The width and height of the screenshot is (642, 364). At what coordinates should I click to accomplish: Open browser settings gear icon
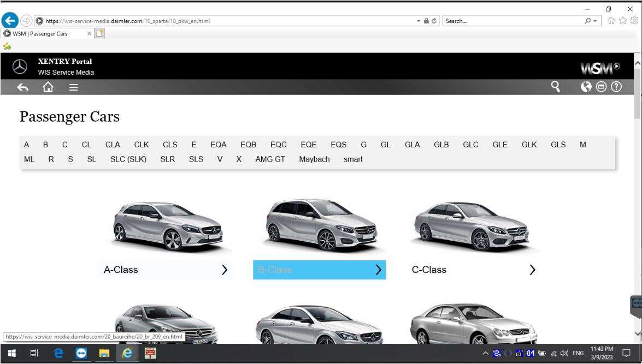634,20
